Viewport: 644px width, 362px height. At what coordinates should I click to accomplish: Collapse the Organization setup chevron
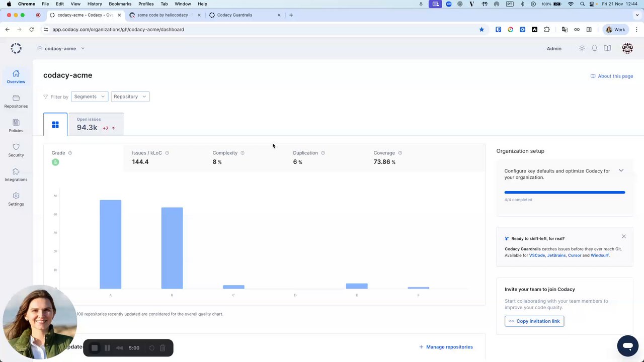pyautogui.click(x=621, y=170)
